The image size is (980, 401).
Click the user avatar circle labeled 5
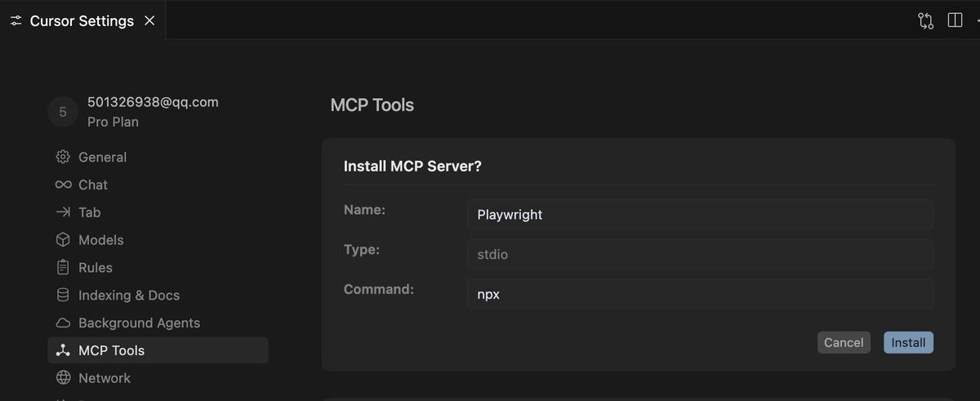pyautogui.click(x=63, y=112)
